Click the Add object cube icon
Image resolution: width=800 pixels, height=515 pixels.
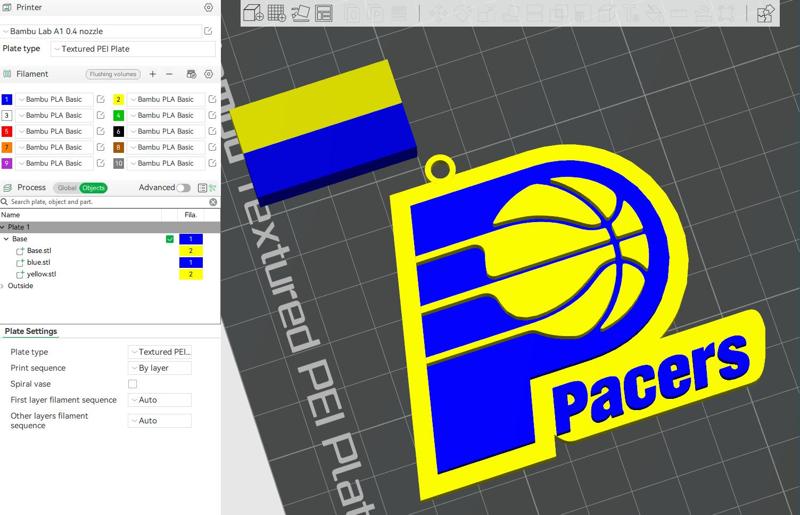point(253,13)
